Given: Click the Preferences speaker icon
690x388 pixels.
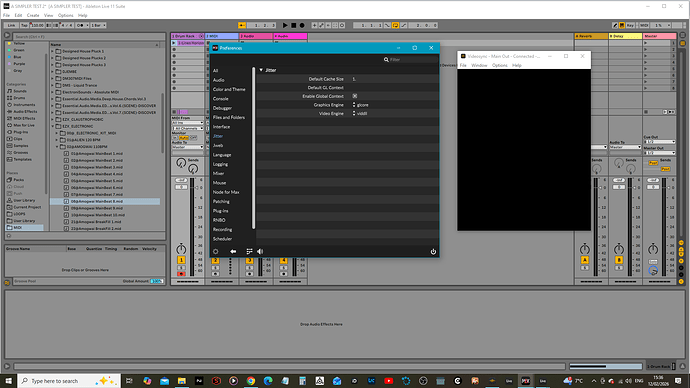Looking at the screenshot, I should [260, 252].
